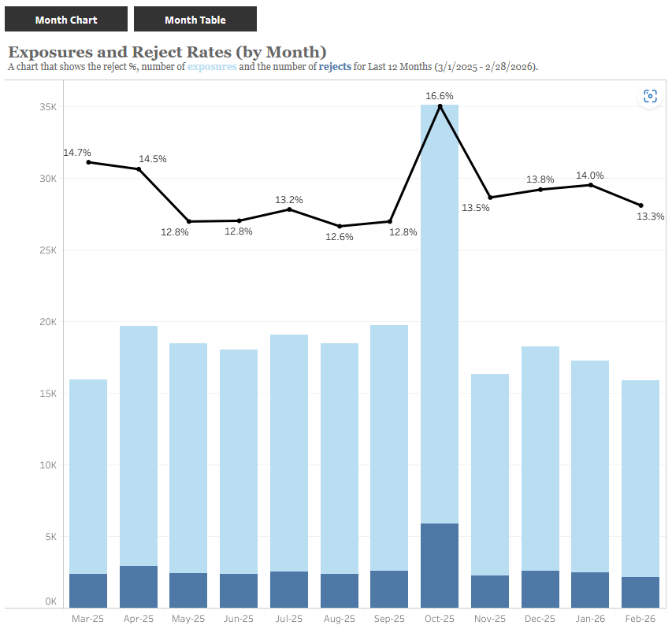Image resolution: width=672 pixels, height=629 pixels.
Task: Click the 16.6% peak data point
Action: tap(439, 106)
